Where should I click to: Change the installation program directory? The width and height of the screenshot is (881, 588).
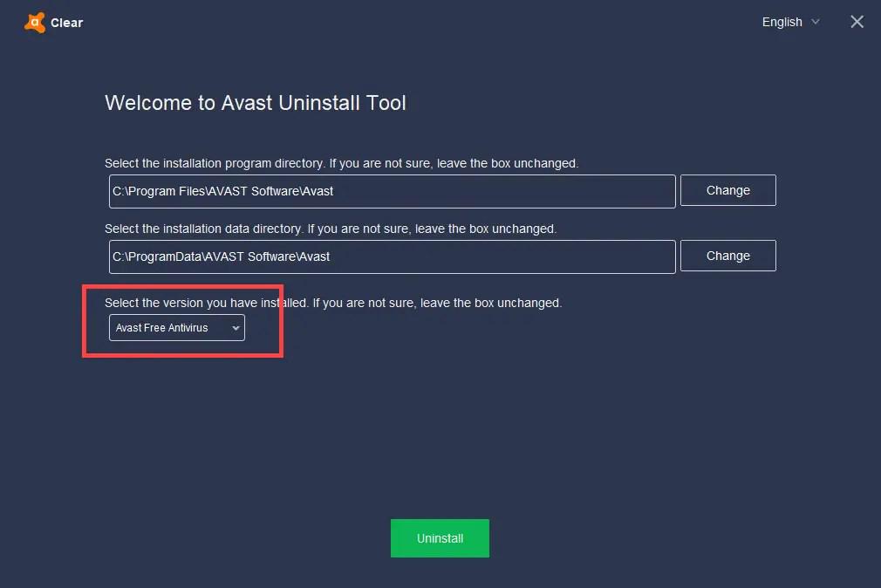click(x=727, y=190)
